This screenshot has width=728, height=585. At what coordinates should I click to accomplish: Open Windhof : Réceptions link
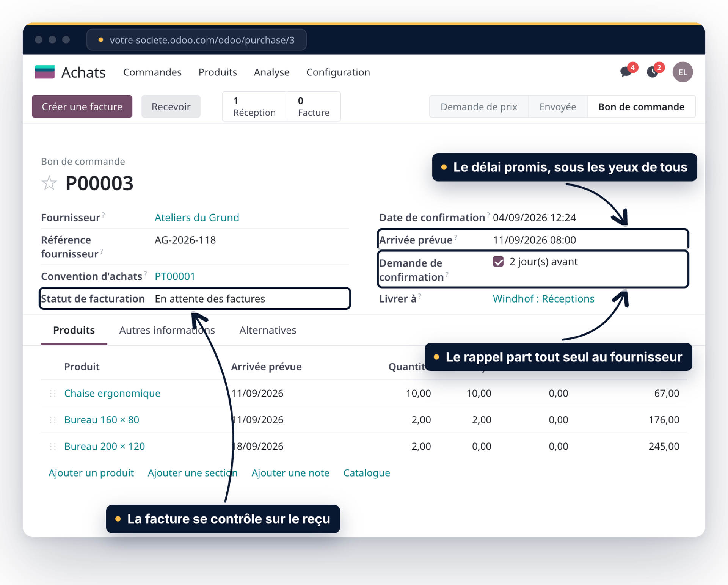(x=543, y=299)
